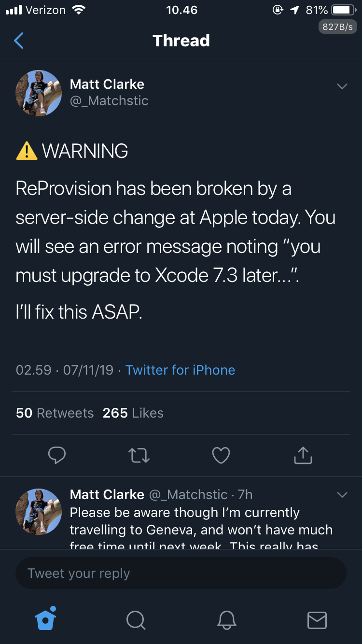Like the ReProvision warning tweet
The height and width of the screenshot is (644, 362).
[x=221, y=455]
